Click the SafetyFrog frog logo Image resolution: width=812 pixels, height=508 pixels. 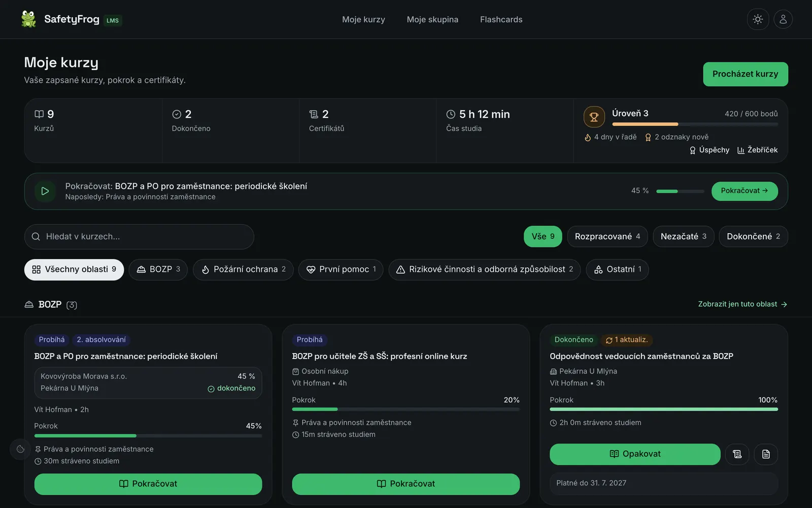pos(28,19)
